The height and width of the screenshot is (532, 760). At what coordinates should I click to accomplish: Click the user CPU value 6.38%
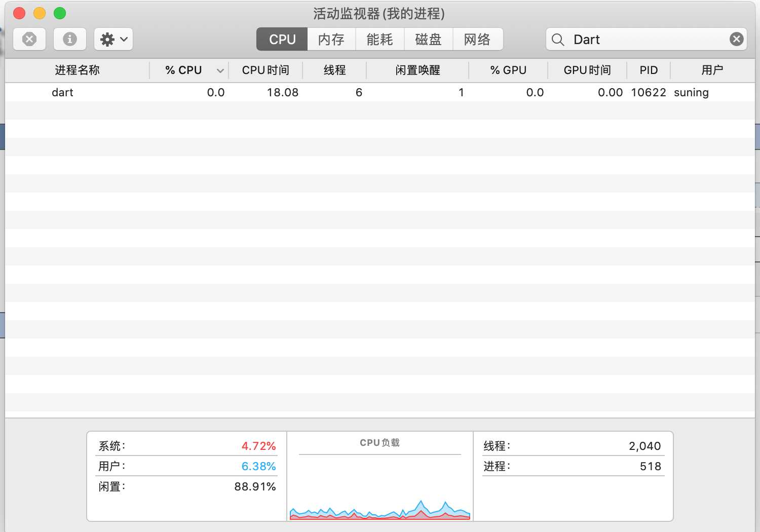258,466
